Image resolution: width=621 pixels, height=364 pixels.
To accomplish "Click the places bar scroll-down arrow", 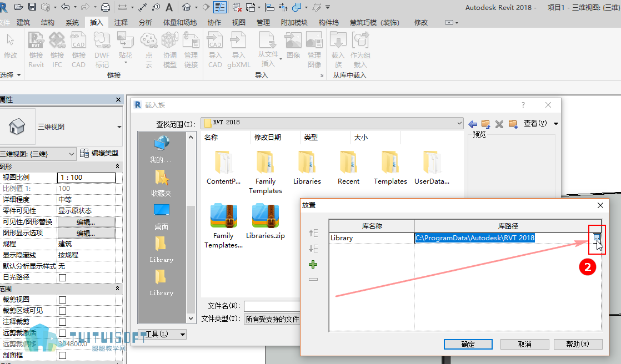I will pos(191,318).
